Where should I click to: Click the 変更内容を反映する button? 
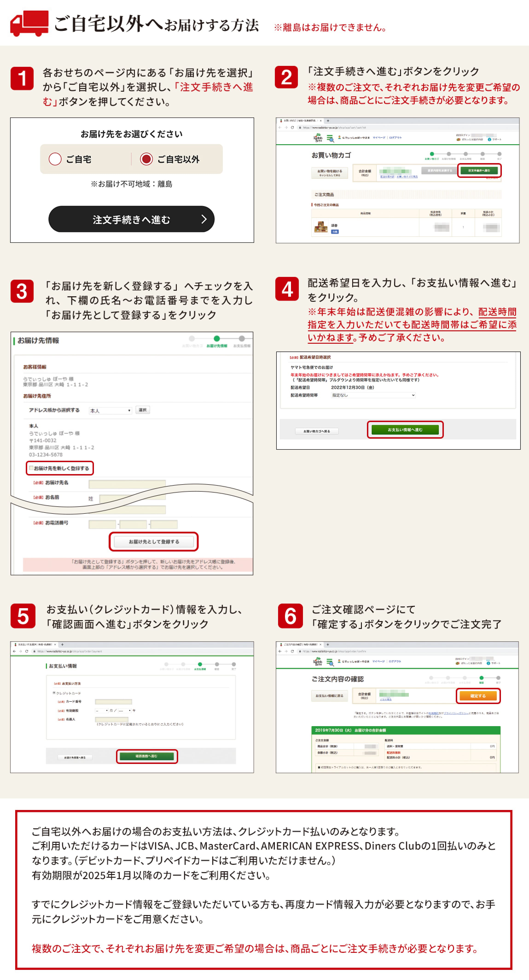439,170
